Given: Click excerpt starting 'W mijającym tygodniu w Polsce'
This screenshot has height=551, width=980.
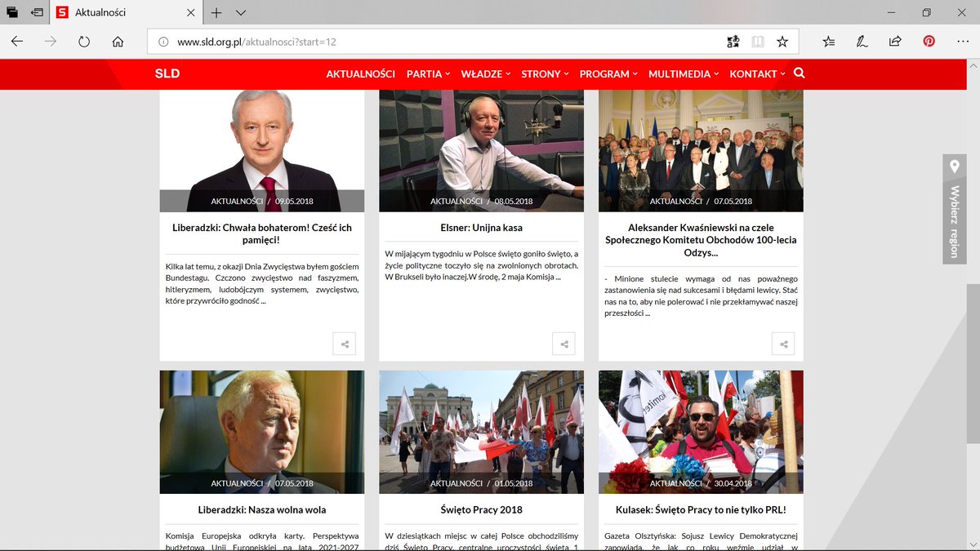Looking at the screenshot, I should coord(481,265).
